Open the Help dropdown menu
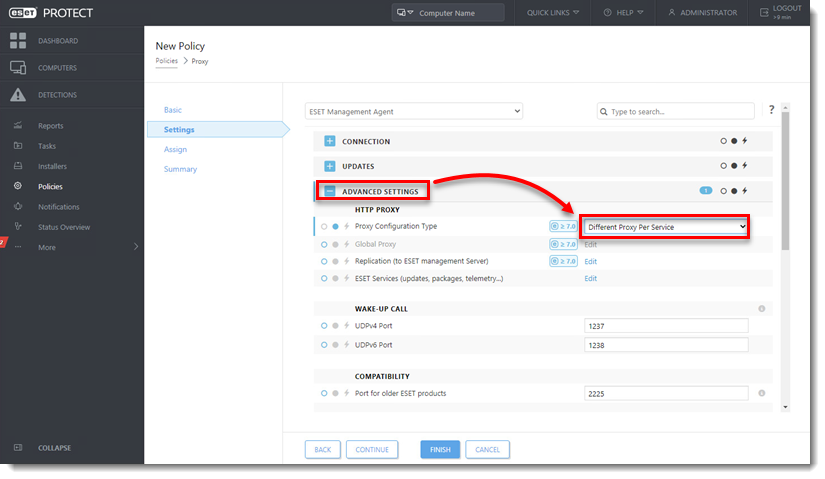The height and width of the screenshot is (479, 825). (x=623, y=13)
